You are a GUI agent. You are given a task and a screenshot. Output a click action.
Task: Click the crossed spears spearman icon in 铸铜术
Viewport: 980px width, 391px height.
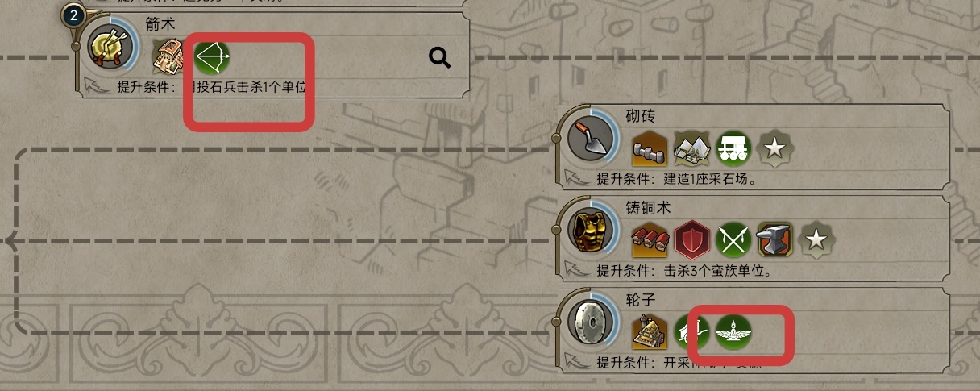pyautogui.click(x=733, y=239)
